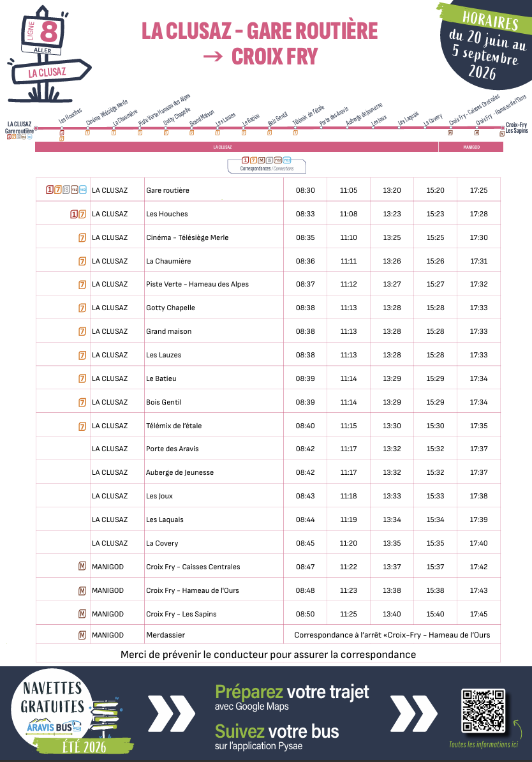Click the Aravis Bus logo
Image resolution: width=532 pixels, height=762 pixels.
pos(54,727)
